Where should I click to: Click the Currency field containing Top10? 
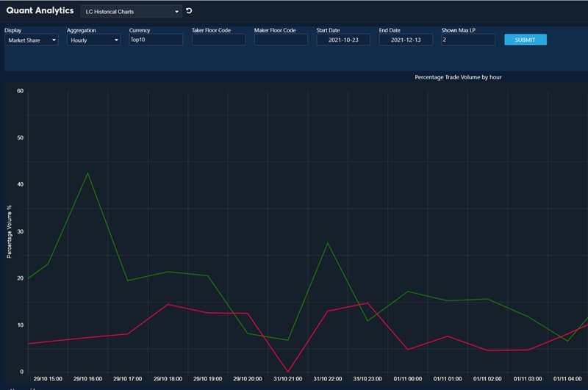(156, 40)
